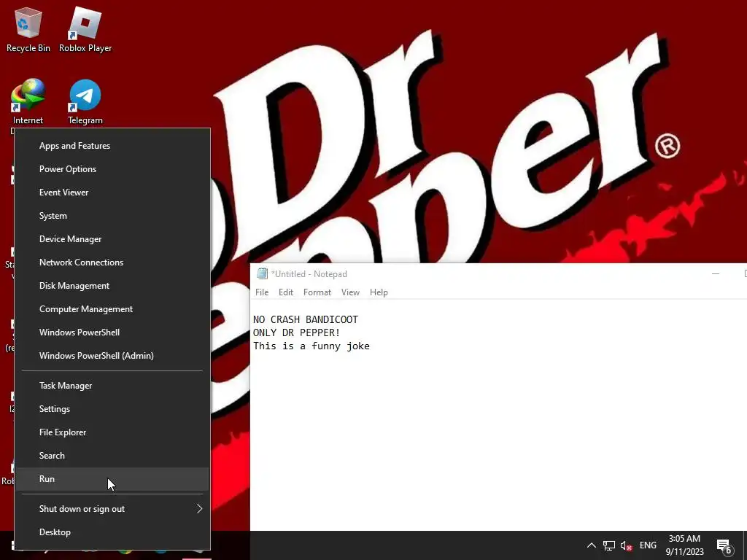The image size is (747, 560).
Task: Click the date 9/11/2023 in the taskbar
Action: [684, 552]
